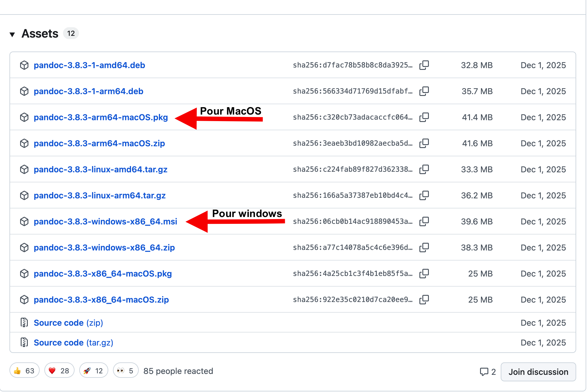
Task: Copy SHA256 hash for pandoc-3.8.3-1-amd64.deb
Action: tap(424, 65)
